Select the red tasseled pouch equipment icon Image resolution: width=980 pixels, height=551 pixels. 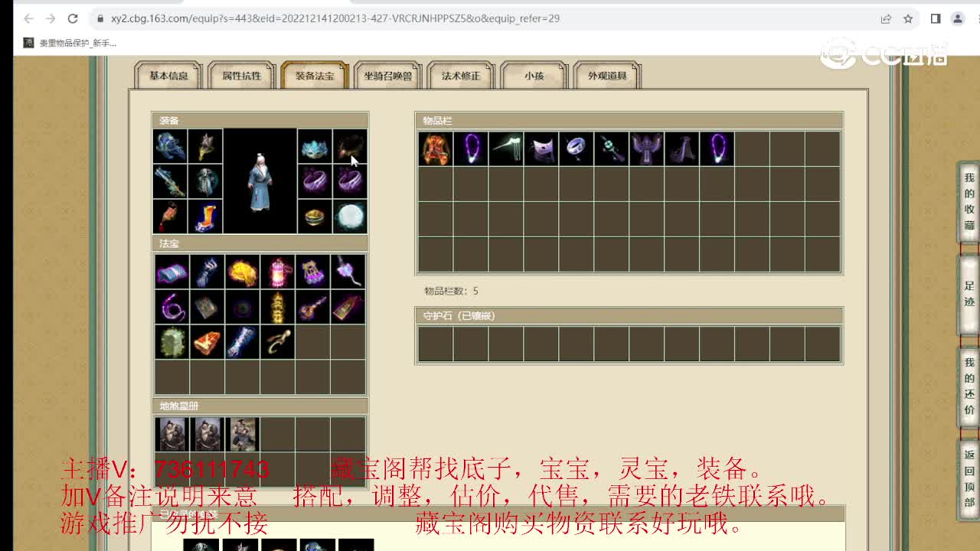point(170,217)
